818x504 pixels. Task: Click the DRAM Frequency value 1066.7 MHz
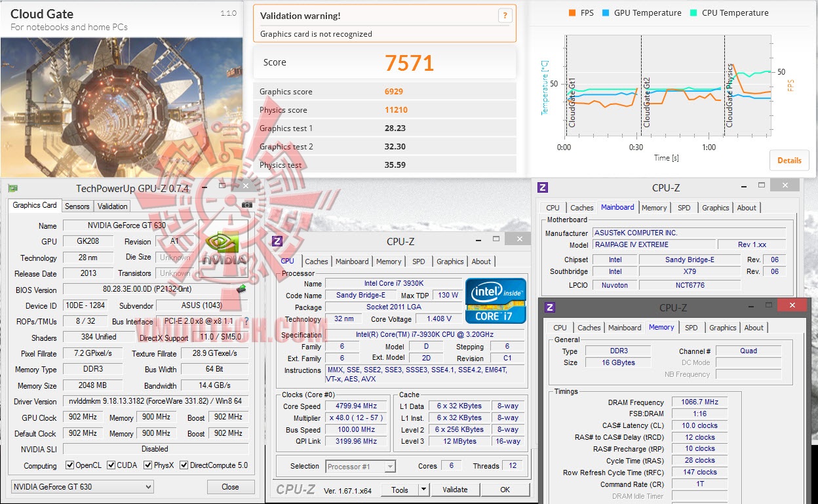(x=699, y=402)
